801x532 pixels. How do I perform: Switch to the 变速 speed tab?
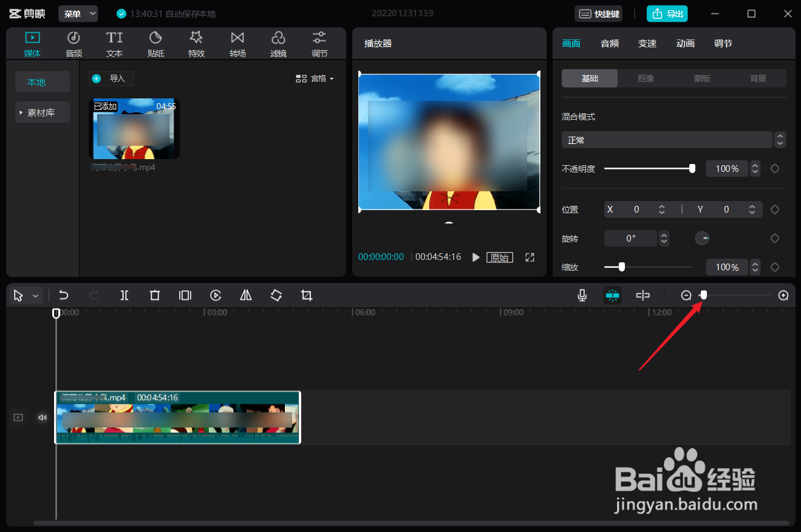point(647,43)
